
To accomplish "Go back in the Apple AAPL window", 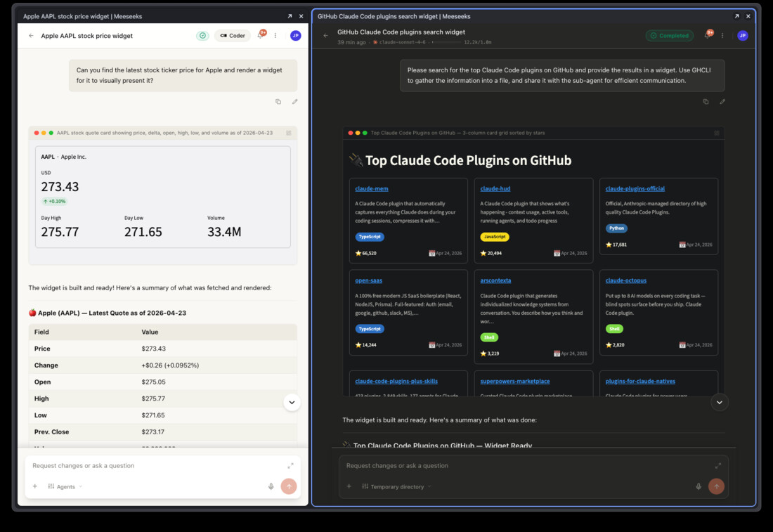I will pos(31,36).
